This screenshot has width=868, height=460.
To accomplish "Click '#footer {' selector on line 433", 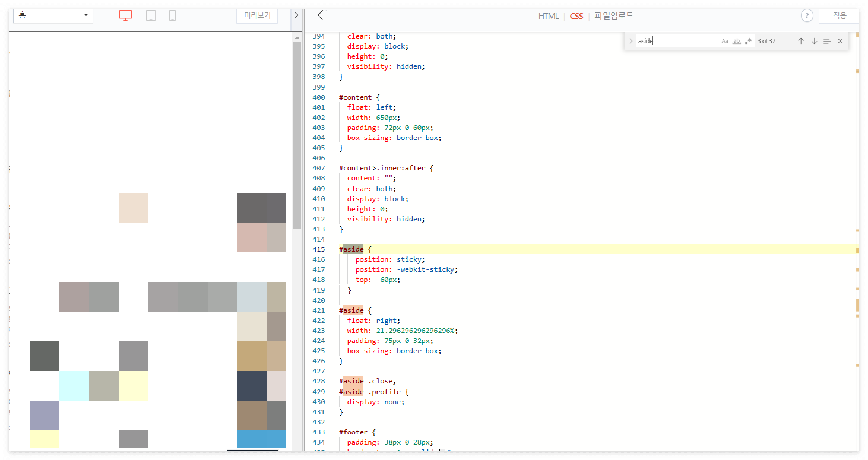I will click(357, 432).
